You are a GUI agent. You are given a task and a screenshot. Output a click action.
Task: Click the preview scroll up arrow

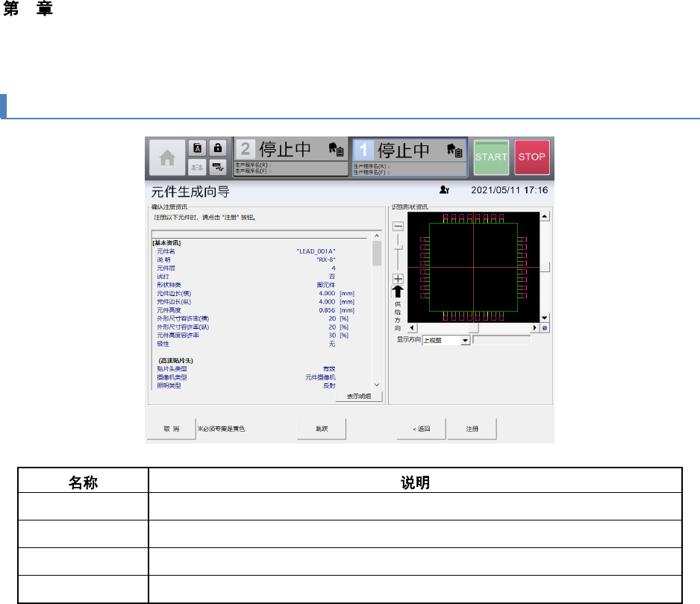click(545, 216)
